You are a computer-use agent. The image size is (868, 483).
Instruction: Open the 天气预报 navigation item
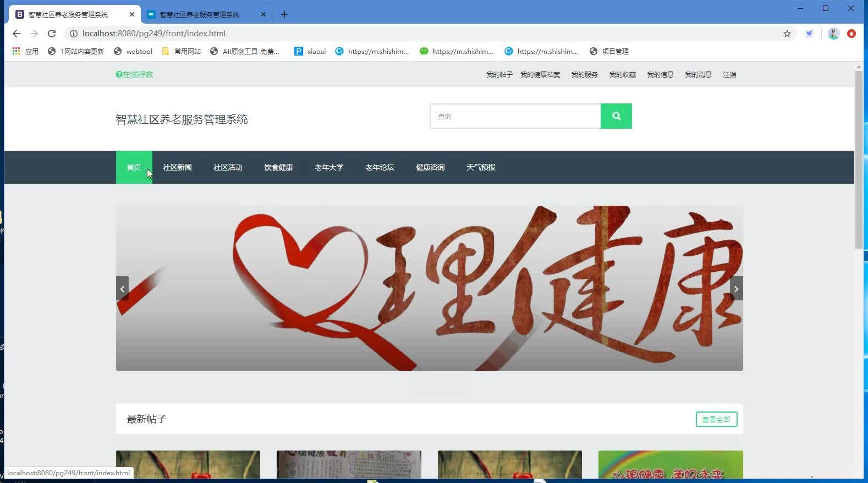point(481,167)
